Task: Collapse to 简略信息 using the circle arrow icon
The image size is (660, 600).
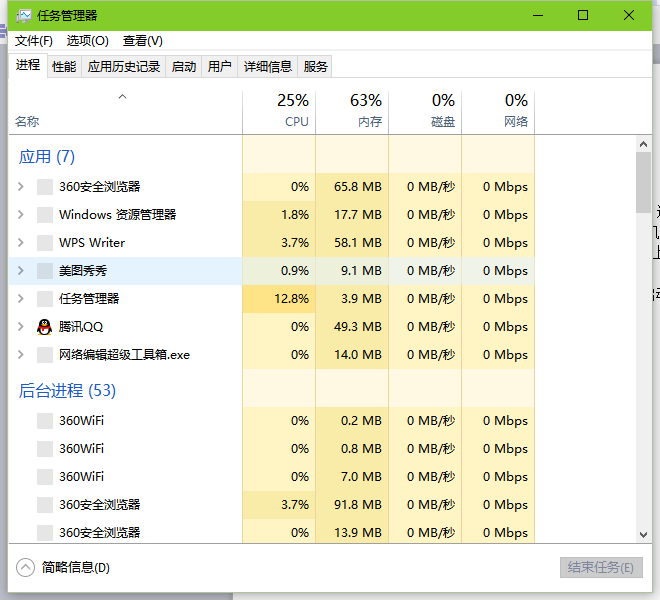Action: click(25, 568)
